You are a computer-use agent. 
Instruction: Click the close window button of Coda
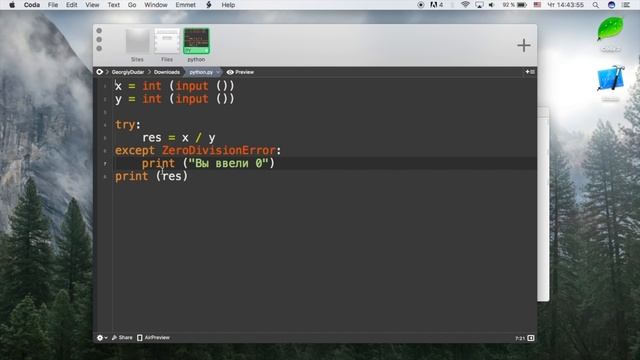pyautogui.click(x=99, y=31)
